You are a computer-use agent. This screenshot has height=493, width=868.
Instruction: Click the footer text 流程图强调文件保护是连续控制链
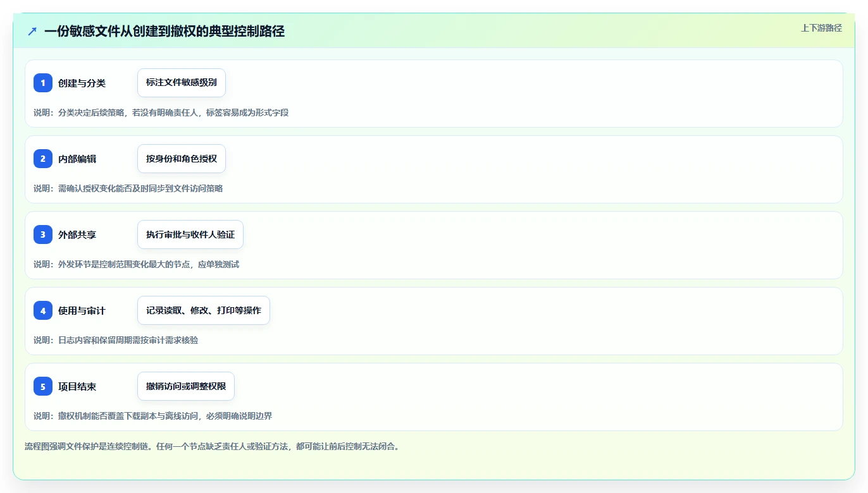212,446
